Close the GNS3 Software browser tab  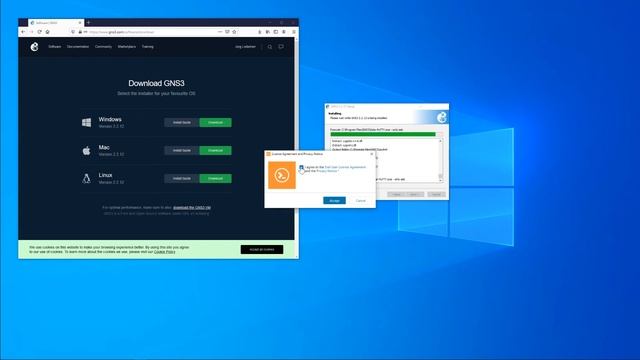[80, 23]
